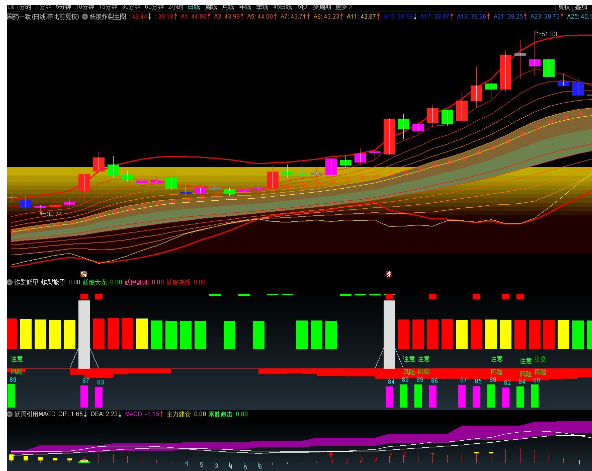The image size is (592, 471).
Task: Click the MACD sub-chart indicator circle icon
Action: click(10, 414)
